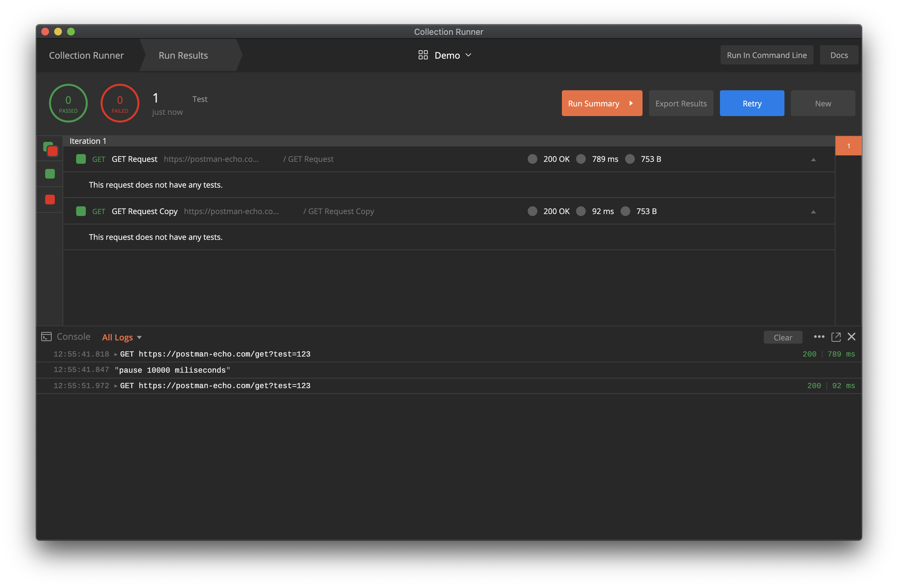This screenshot has height=588, width=898.
Task: Click the green status square beside GET Request Copy
Action: tap(81, 211)
